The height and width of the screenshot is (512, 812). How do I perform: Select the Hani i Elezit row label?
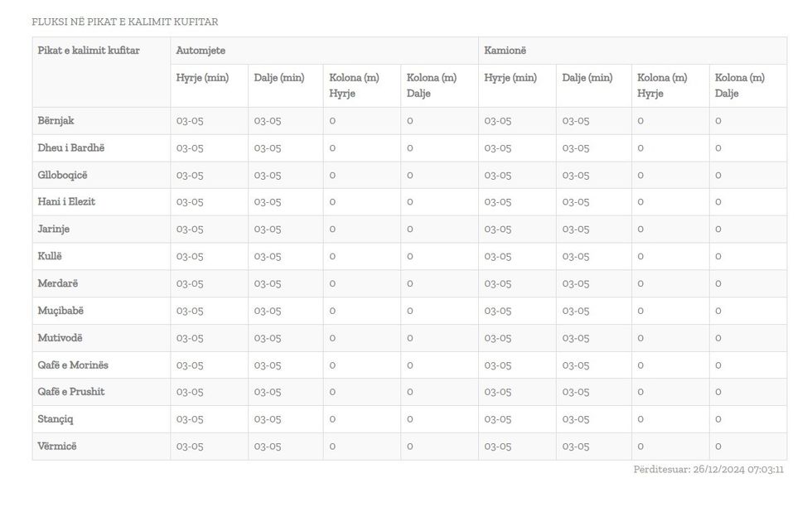(x=66, y=201)
